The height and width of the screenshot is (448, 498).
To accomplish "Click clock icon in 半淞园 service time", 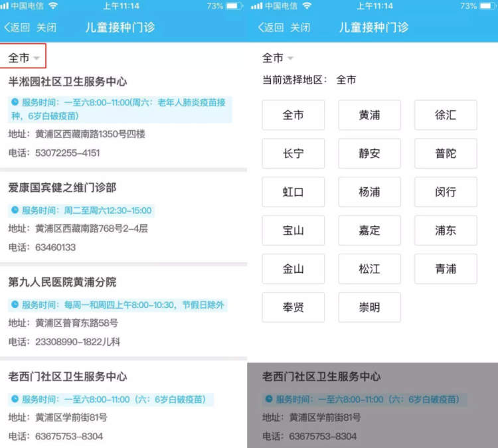I will tap(15, 102).
